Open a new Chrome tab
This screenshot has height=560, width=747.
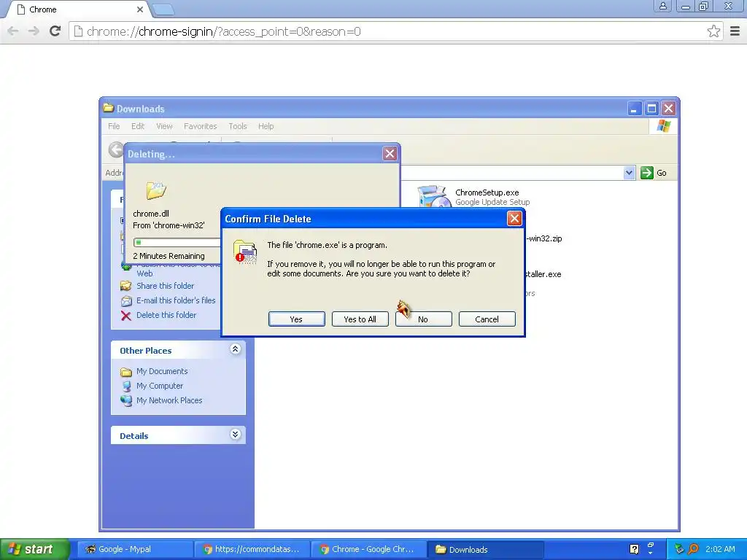[x=163, y=9]
